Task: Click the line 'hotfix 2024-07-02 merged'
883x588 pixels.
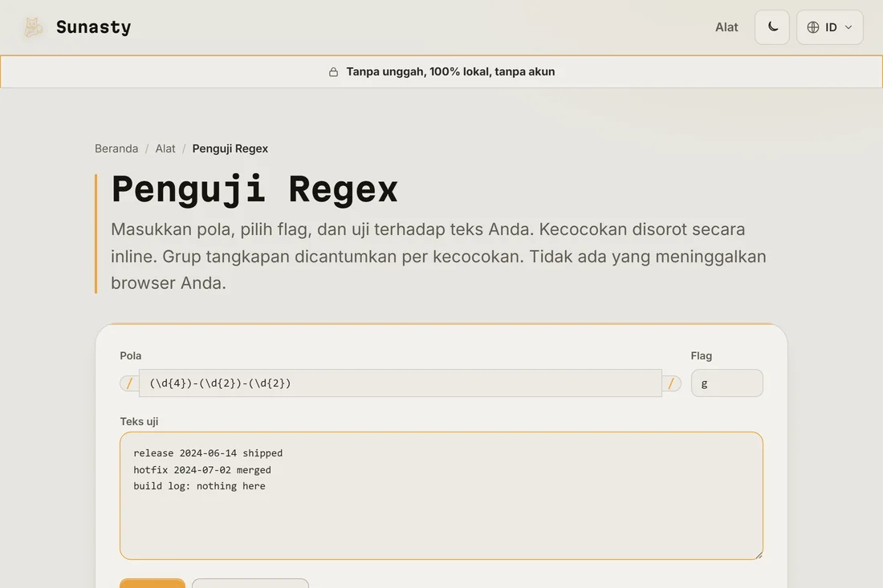Action: [x=202, y=470]
